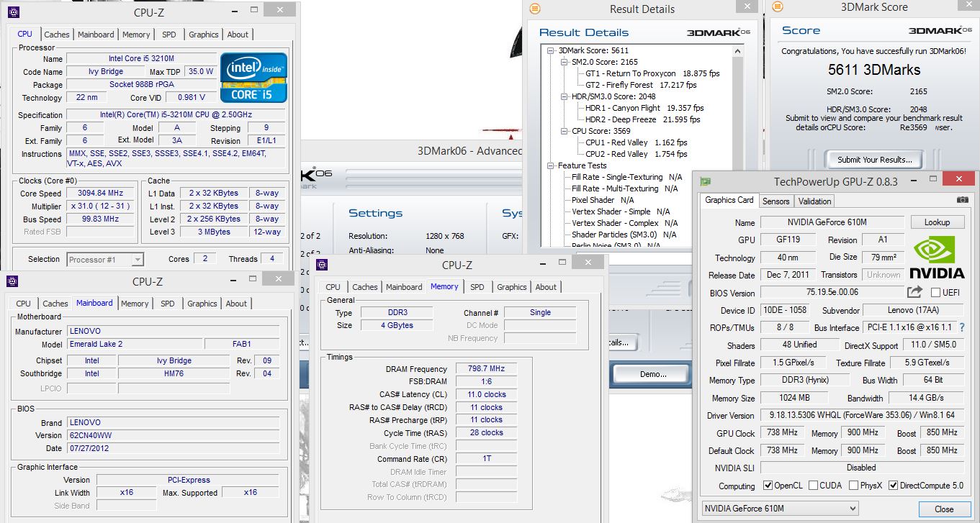Click the Subvendor value Lenovo (17AA)
Viewport: 980px width, 523px height.
click(x=913, y=311)
